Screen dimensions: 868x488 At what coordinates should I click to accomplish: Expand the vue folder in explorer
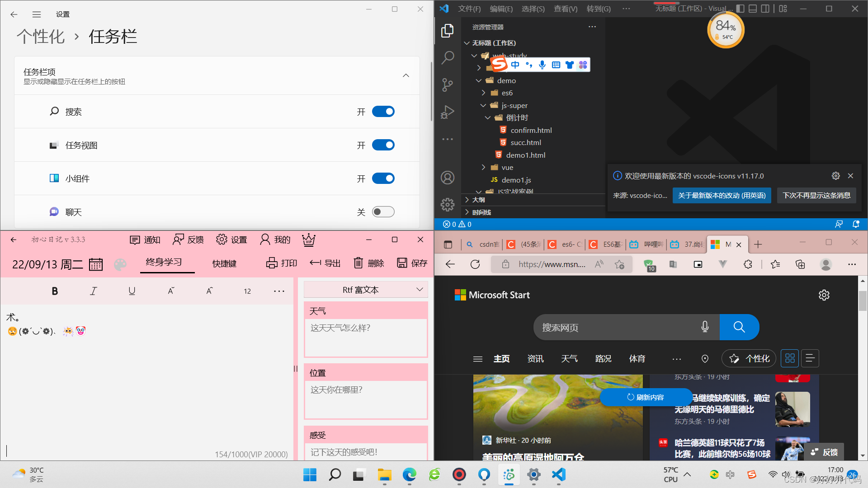click(x=507, y=167)
